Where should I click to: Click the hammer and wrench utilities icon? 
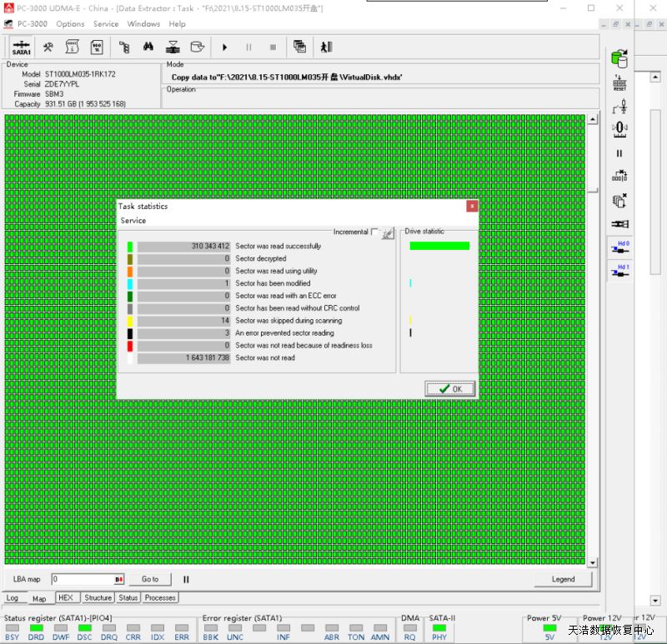[48, 47]
